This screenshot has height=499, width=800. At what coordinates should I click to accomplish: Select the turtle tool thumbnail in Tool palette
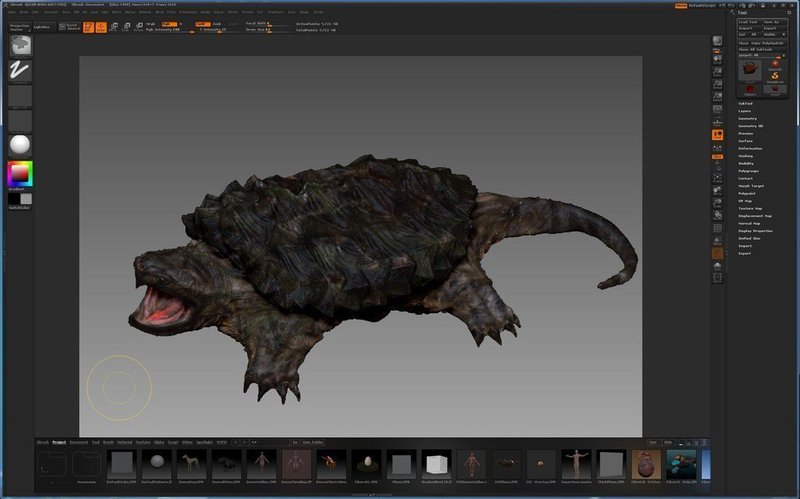point(750,71)
